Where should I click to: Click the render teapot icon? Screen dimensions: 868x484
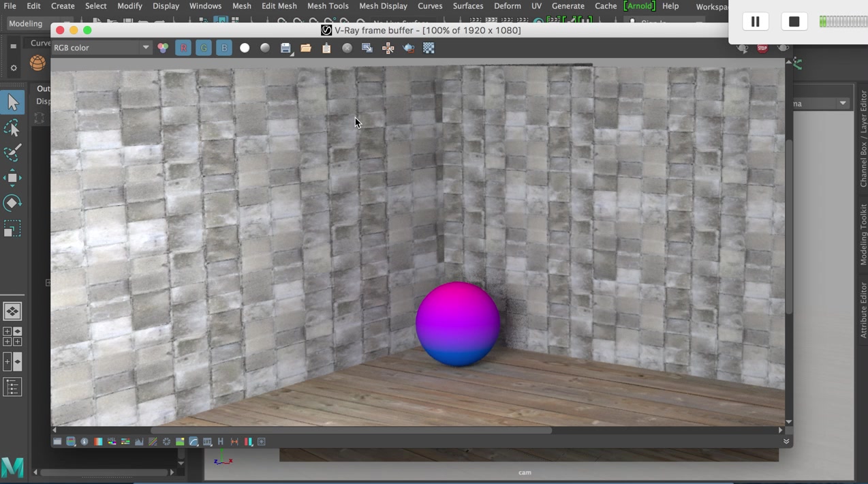coord(408,48)
